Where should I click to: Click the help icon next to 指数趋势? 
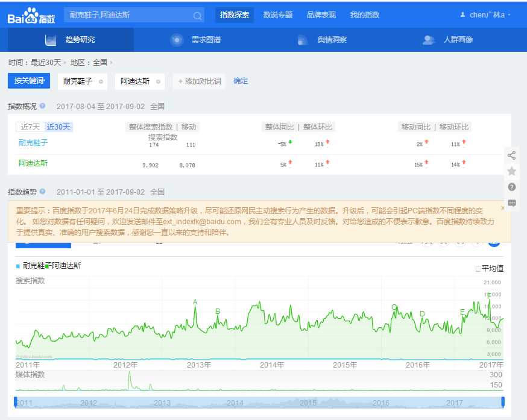[43, 192]
